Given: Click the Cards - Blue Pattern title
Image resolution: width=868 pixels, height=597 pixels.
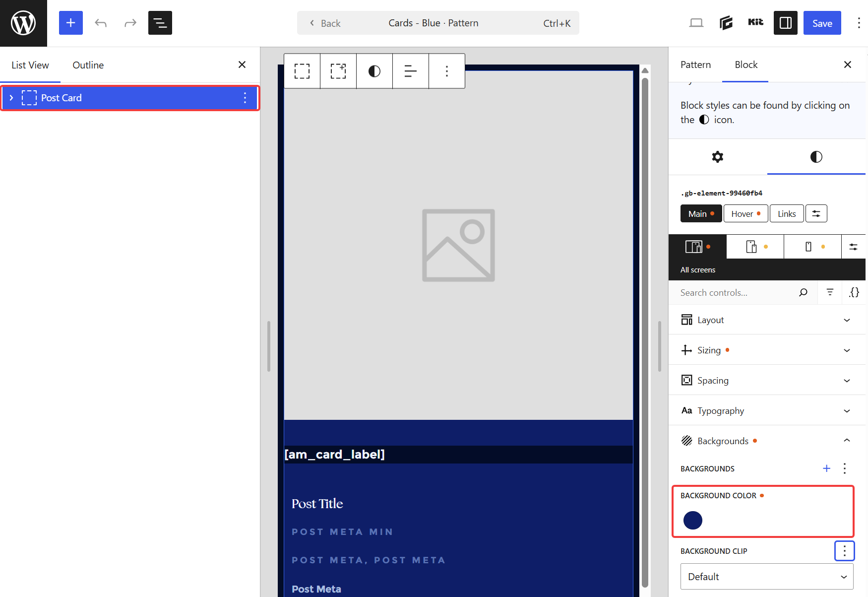Looking at the screenshot, I should pyautogui.click(x=434, y=23).
